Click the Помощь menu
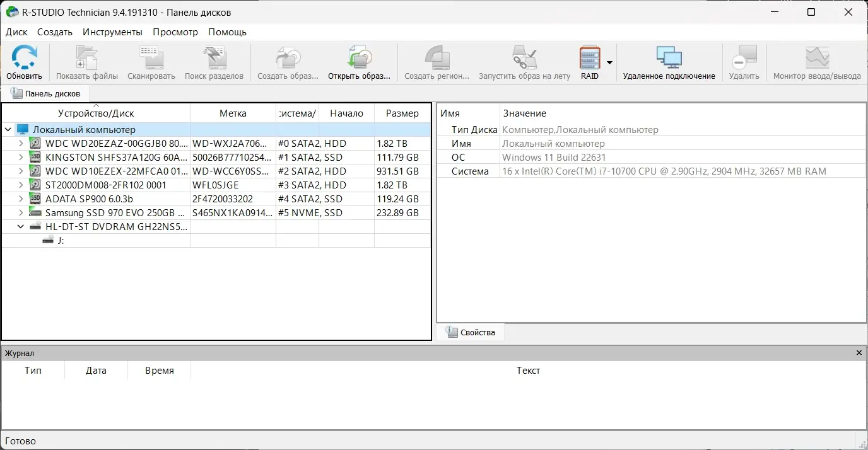 (x=228, y=32)
